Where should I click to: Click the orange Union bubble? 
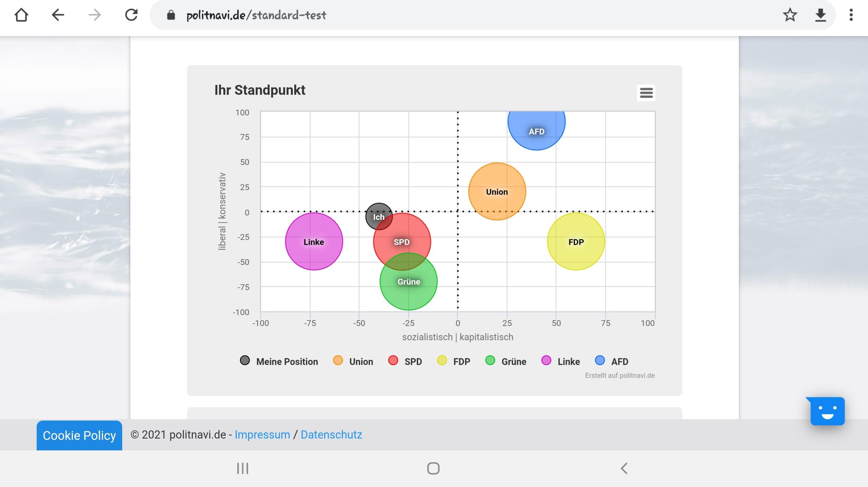(x=497, y=192)
